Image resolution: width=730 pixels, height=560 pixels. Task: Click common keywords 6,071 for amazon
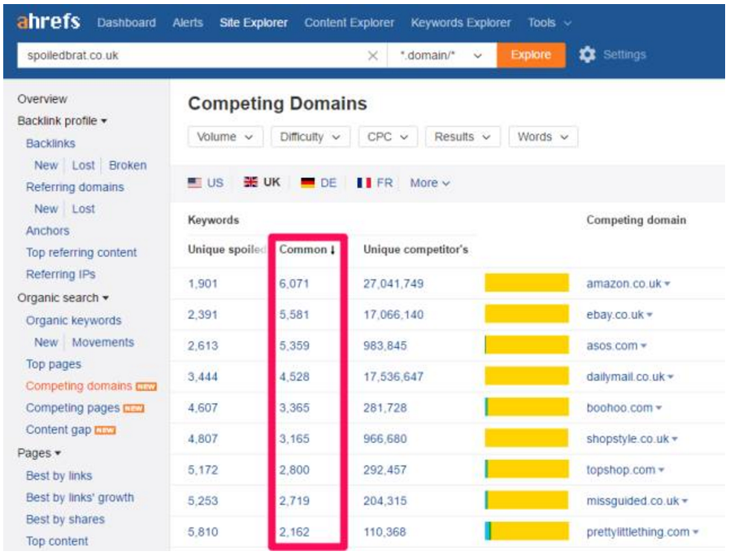(294, 284)
